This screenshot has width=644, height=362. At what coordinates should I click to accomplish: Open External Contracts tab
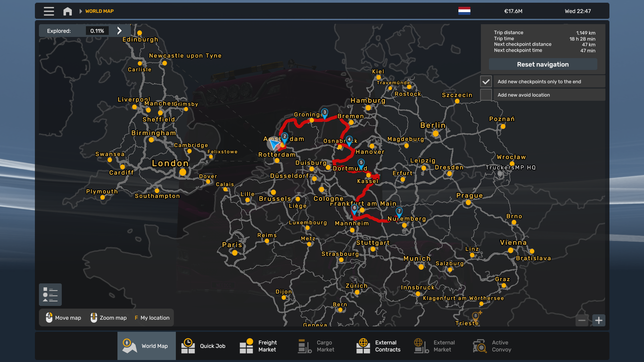click(379, 346)
